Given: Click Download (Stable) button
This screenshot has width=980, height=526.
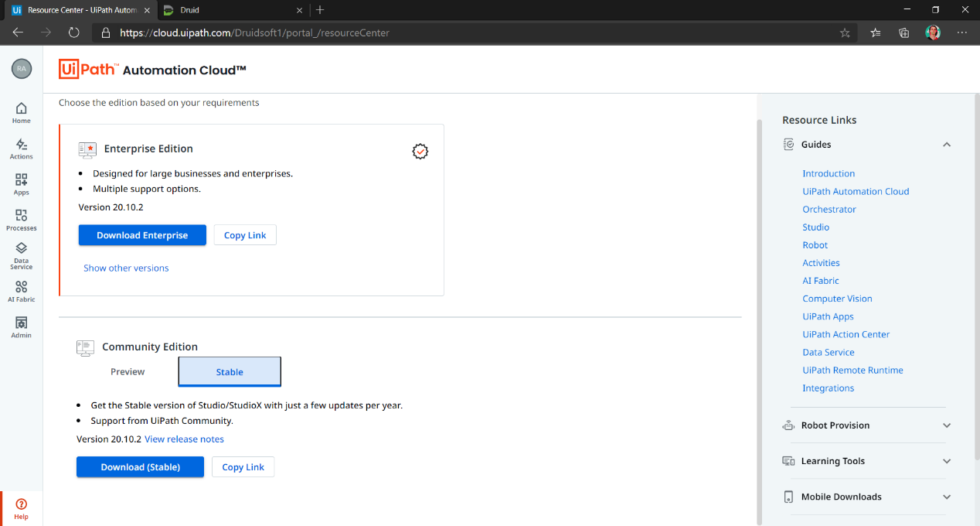Looking at the screenshot, I should pyautogui.click(x=140, y=467).
